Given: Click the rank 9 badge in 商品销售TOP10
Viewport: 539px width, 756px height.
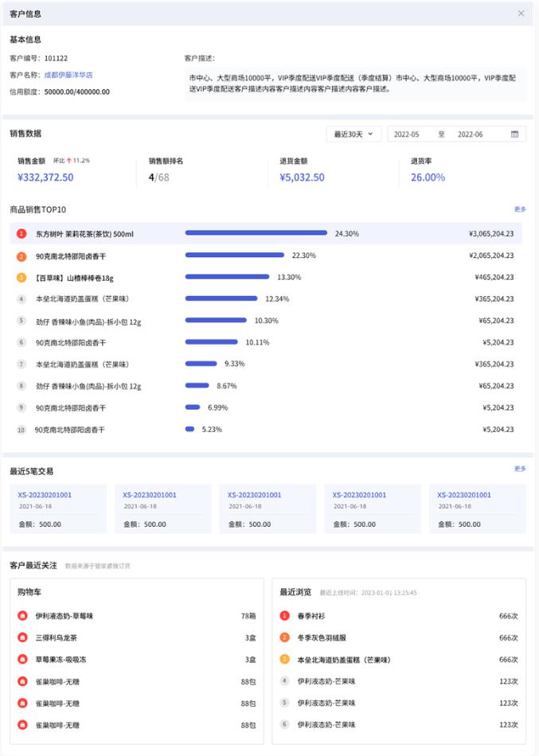Looking at the screenshot, I should click(21, 407).
